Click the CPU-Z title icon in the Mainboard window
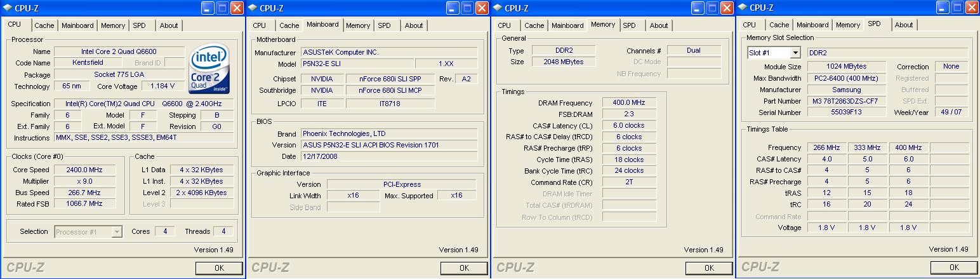Image resolution: width=980 pixels, height=279 pixels. pyautogui.click(x=252, y=8)
